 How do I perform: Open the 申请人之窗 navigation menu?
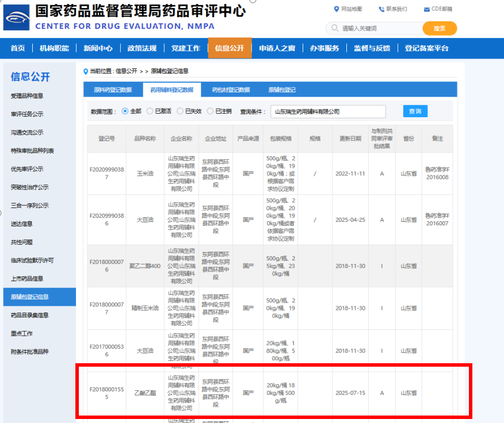click(x=277, y=48)
